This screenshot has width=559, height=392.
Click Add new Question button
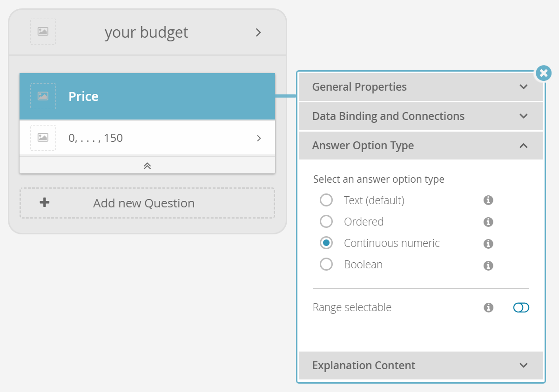coord(147,203)
